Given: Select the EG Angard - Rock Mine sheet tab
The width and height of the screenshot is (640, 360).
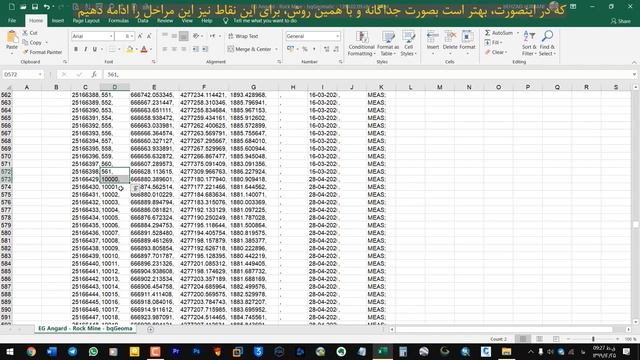Looking at the screenshot, I should [85, 329].
